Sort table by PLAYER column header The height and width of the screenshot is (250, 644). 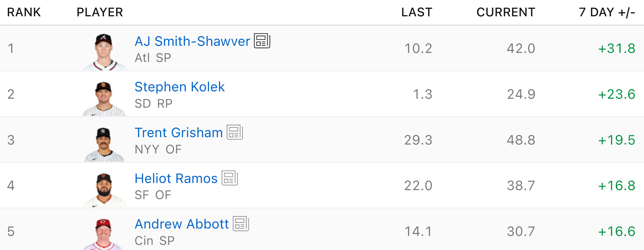[x=100, y=12]
